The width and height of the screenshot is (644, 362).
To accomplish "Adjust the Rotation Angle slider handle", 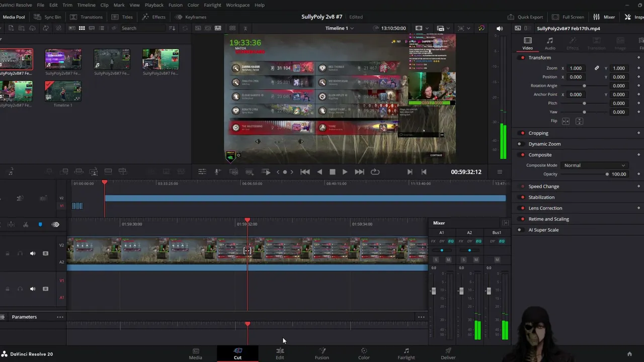I will click(584, 86).
